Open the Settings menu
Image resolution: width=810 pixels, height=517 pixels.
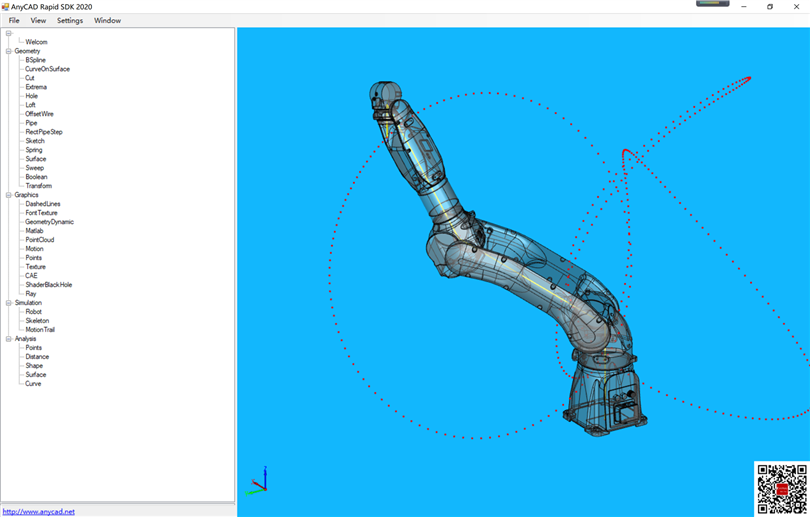tap(70, 20)
